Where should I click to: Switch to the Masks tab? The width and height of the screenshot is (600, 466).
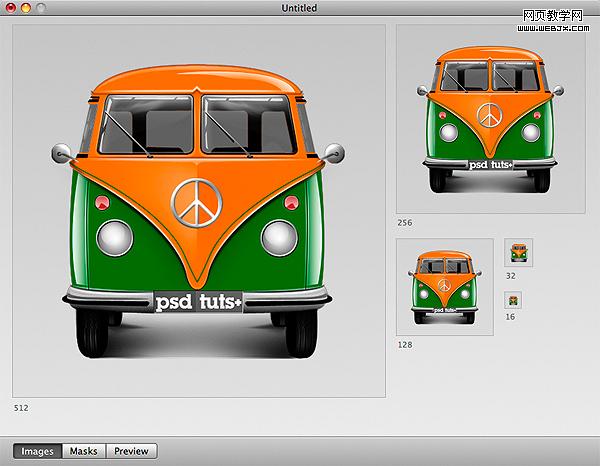click(84, 451)
